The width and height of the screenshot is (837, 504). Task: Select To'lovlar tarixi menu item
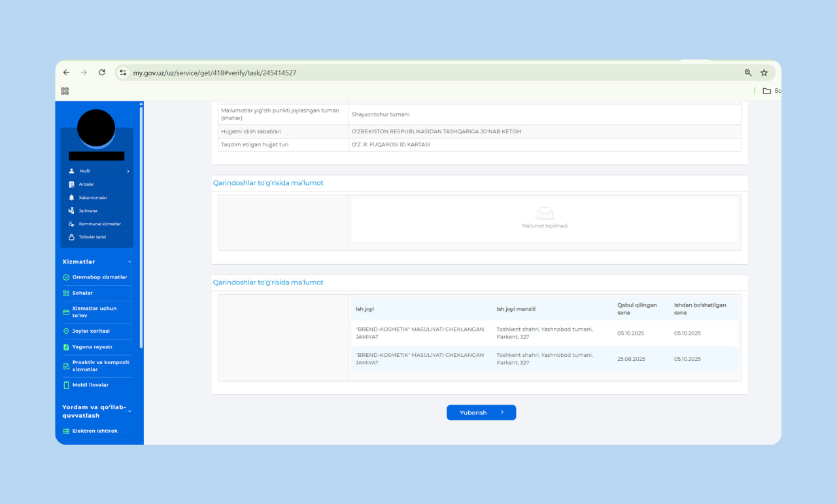coord(92,237)
